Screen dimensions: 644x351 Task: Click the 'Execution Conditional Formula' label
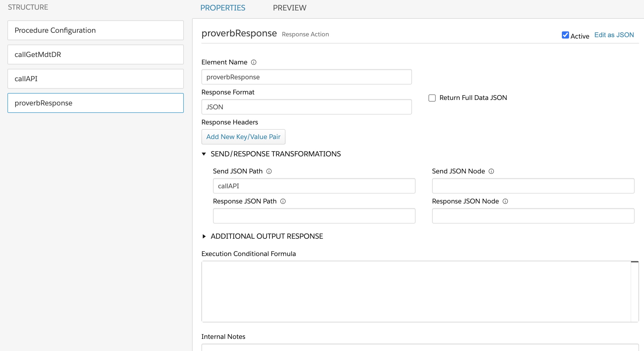249,254
